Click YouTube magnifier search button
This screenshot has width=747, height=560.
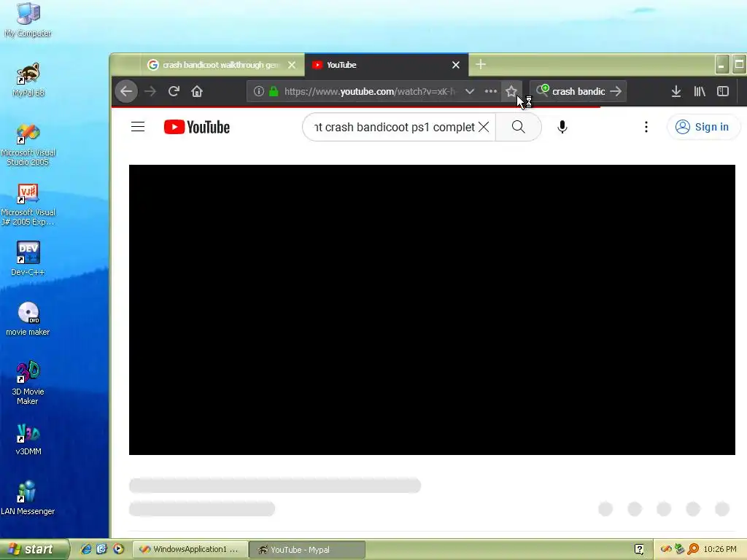point(519,127)
